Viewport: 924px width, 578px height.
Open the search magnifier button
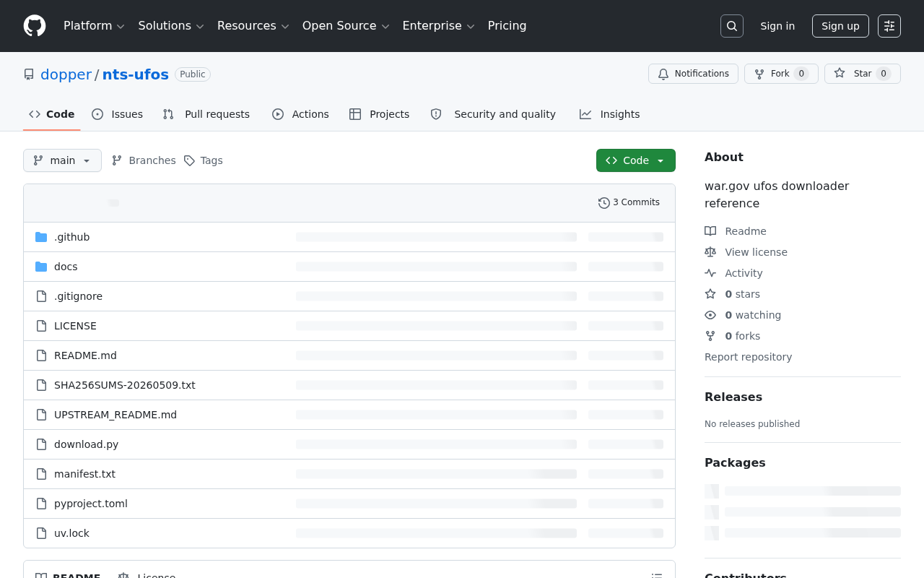coord(732,26)
